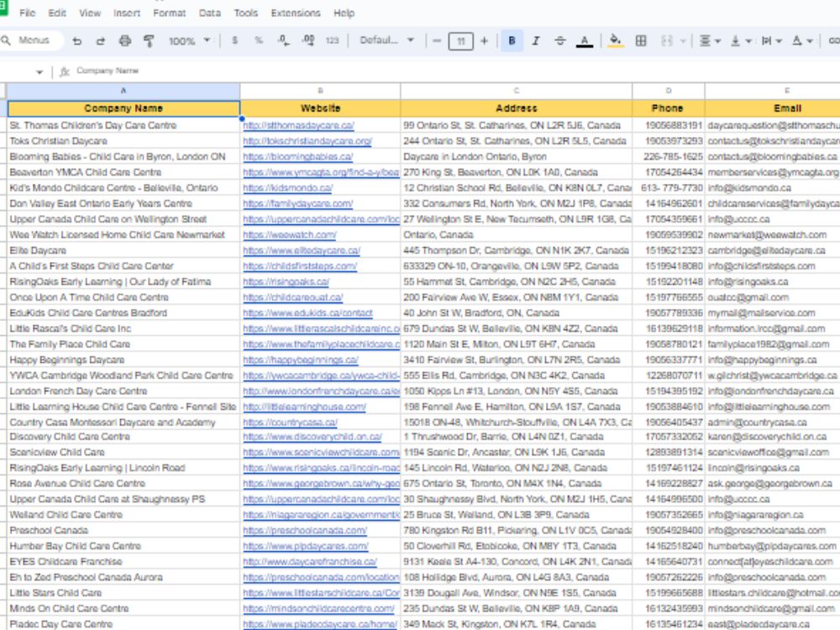Open the text color picker
The image size is (840, 630).
585,41
